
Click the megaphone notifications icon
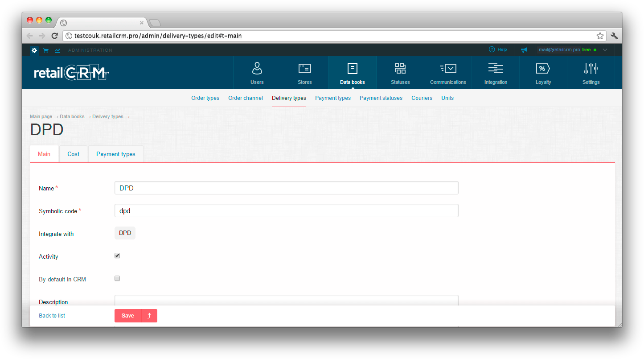pyautogui.click(x=524, y=50)
